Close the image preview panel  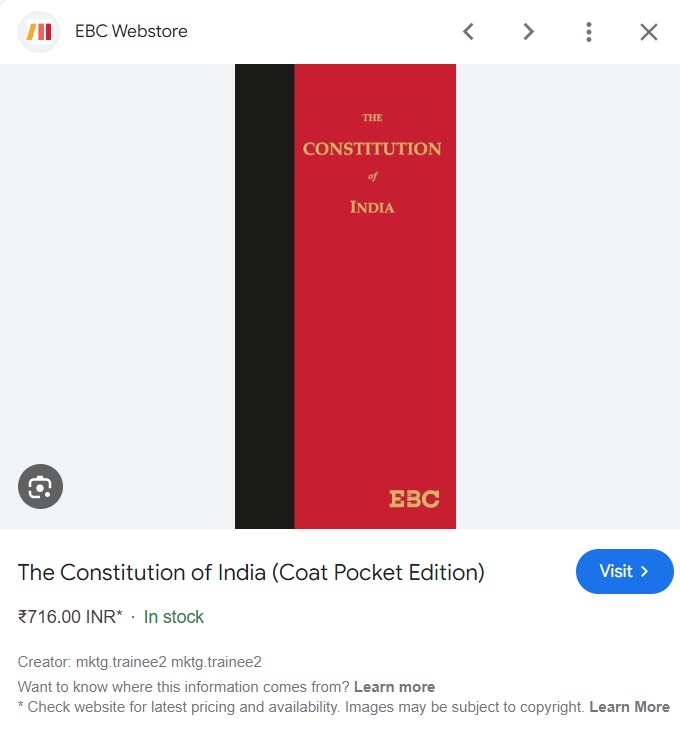(x=649, y=32)
